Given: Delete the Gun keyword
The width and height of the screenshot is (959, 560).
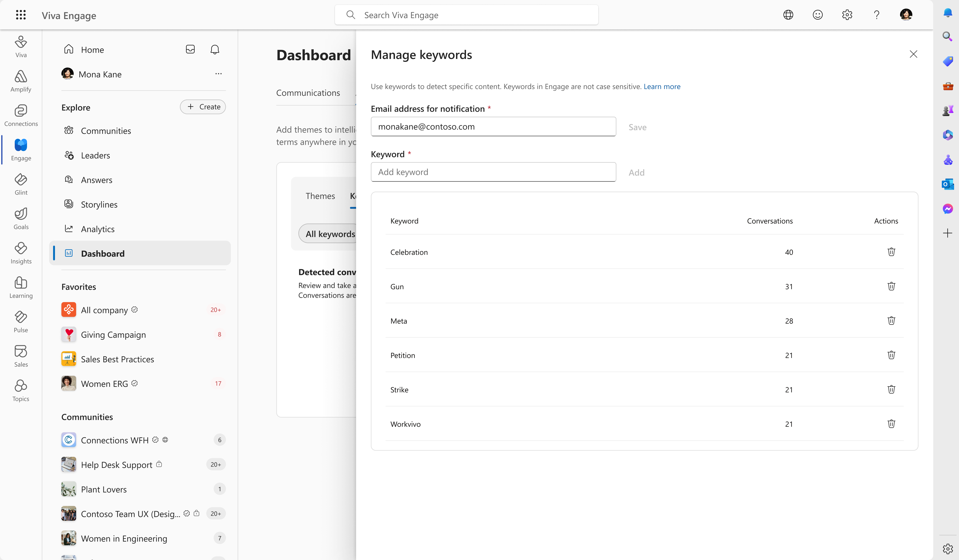Looking at the screenshot, I should tap(891, 286).
